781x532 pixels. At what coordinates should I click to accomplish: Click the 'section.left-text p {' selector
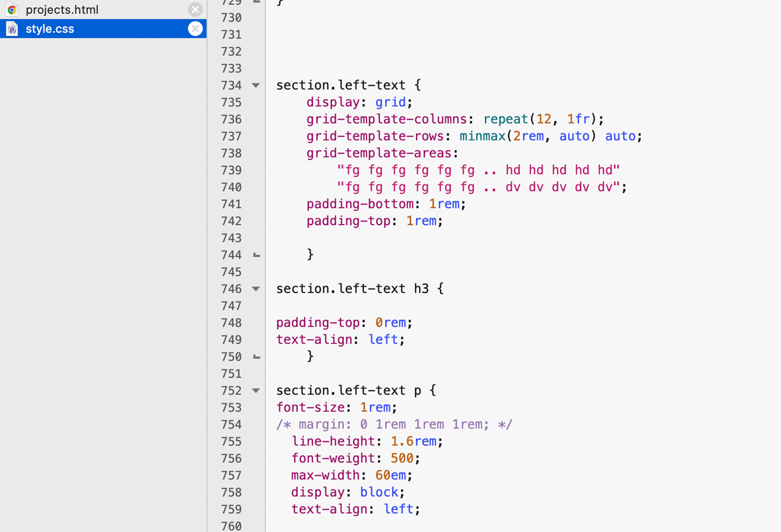coord(356,390)
